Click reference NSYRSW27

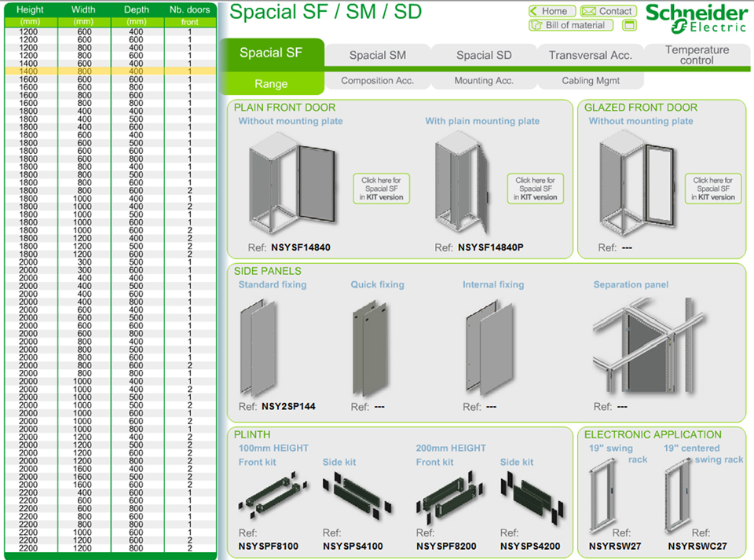click(614, 547)
